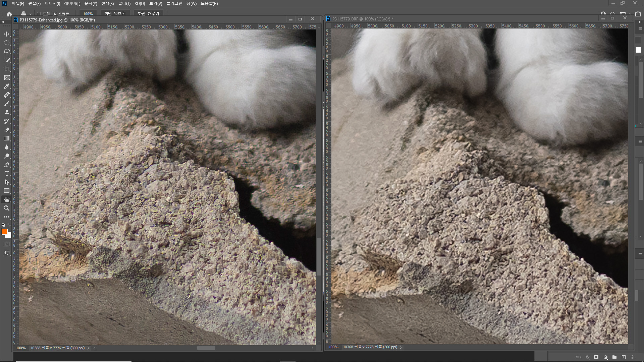Open the Hand tool preset dropdown arrow
The width and height of the screenshot is (644, 362).
pos(30,14)
